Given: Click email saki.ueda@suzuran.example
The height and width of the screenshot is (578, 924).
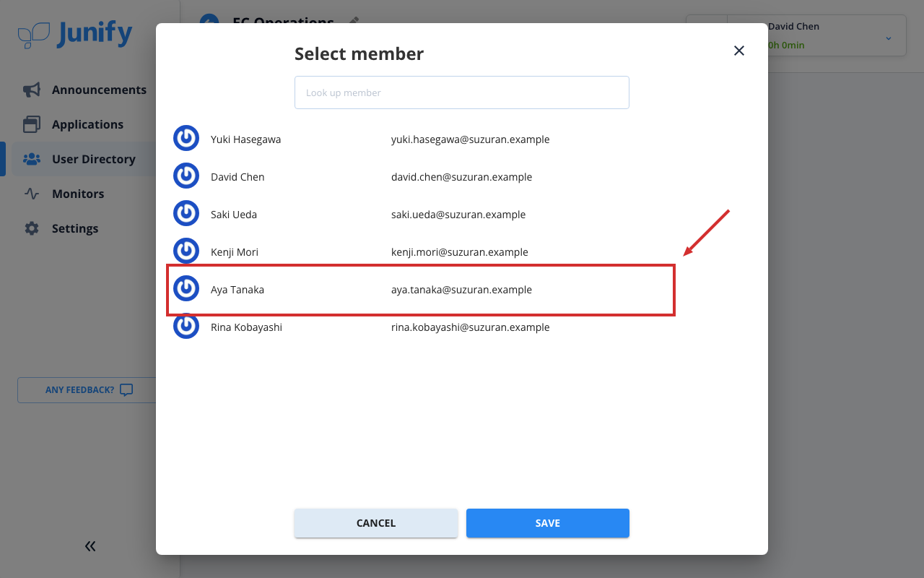Looking at the screenshot, I should 458,215.
